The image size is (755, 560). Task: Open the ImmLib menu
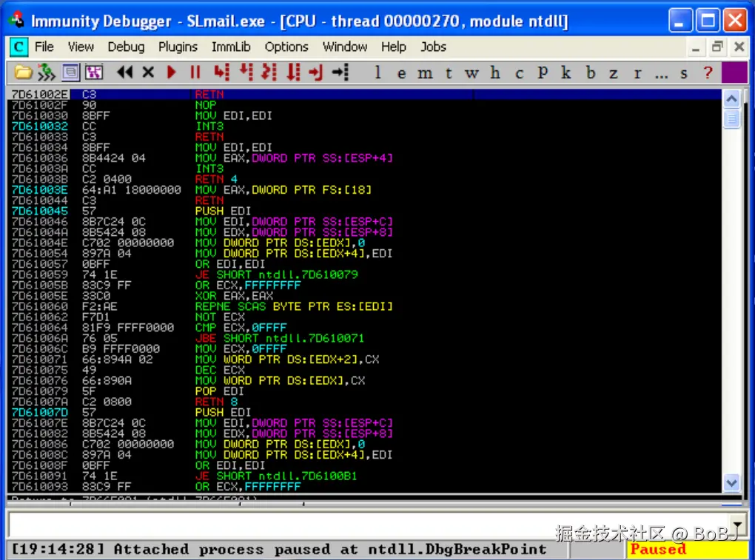pos(231,47)
